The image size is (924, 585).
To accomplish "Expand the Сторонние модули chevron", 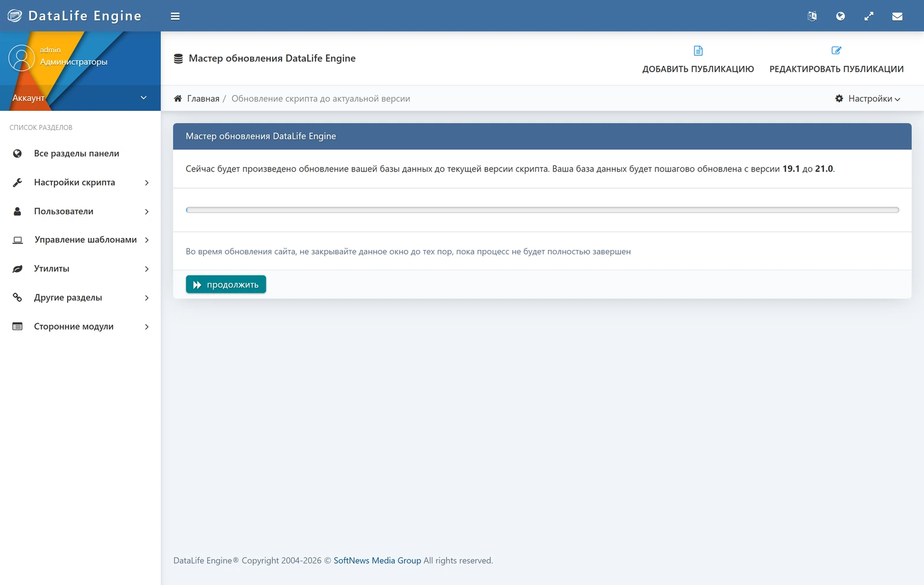I will (x=147, y=326).
